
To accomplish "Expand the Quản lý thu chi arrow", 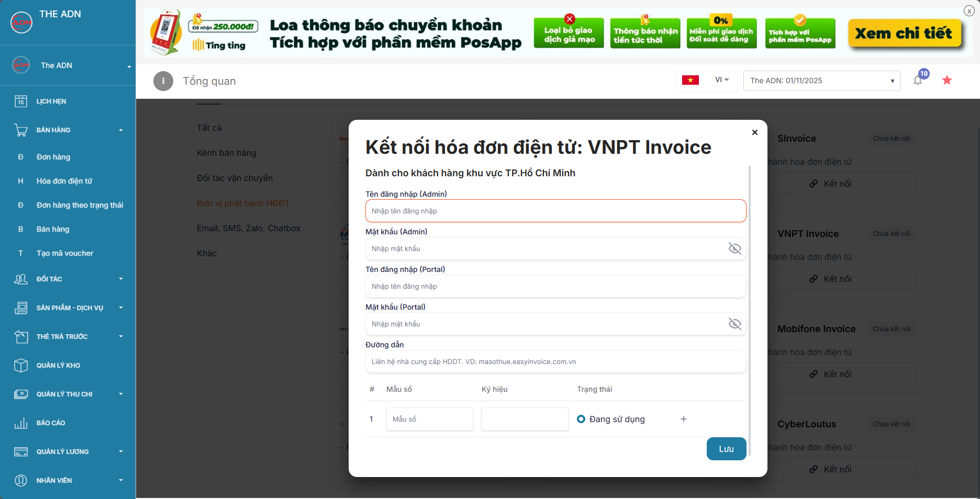I will pyautogui.click(x=121, y=394).
